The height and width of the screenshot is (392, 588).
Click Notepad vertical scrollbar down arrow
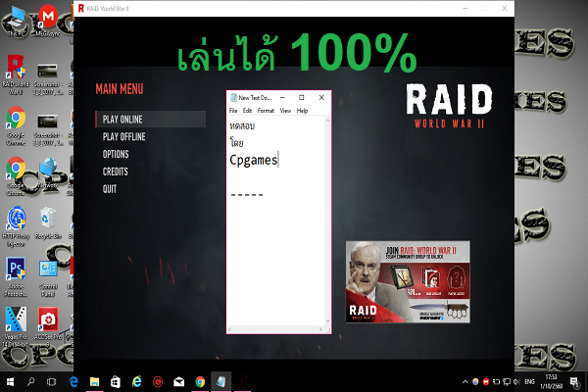coord(327,321)
